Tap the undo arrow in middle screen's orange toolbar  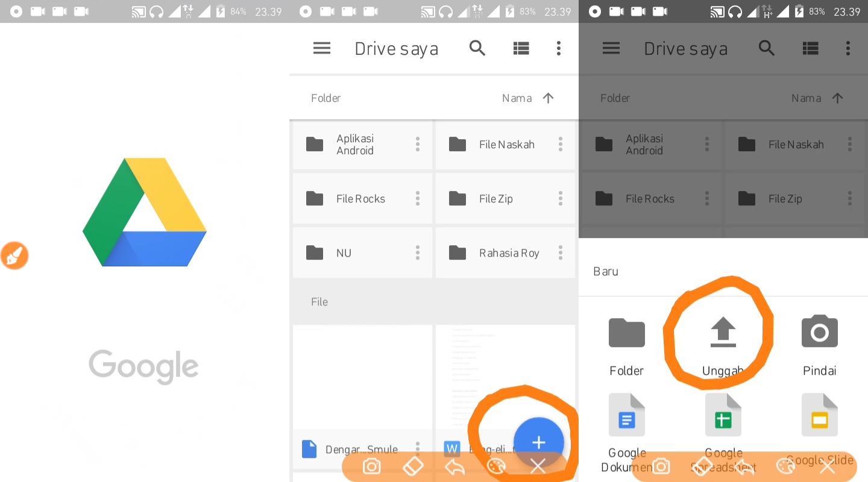click(x=454, y=466)
